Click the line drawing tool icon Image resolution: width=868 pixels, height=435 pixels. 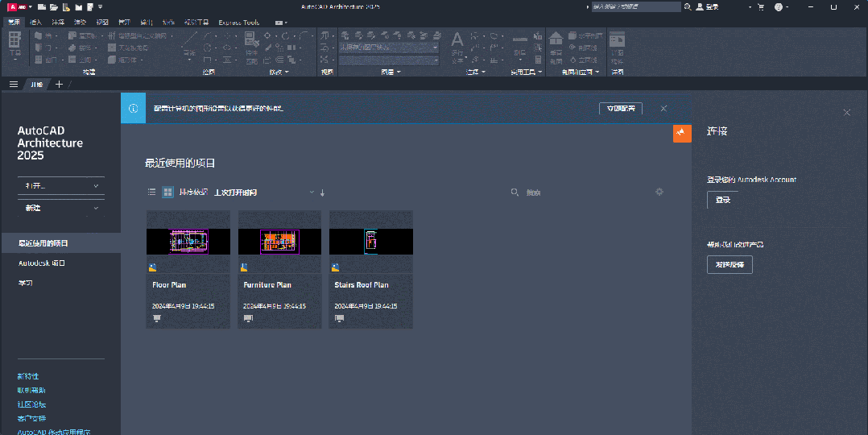click(190, 39)
